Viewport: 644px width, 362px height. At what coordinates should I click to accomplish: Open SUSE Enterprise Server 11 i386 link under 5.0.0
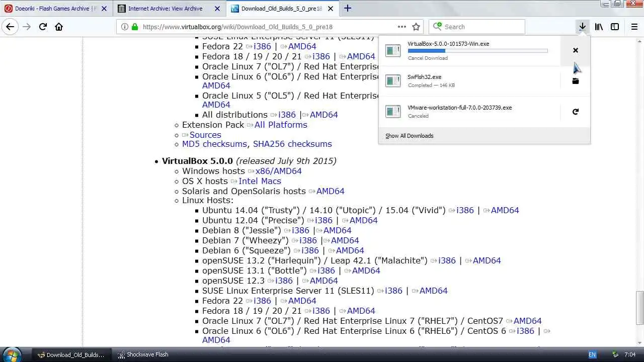393,291
